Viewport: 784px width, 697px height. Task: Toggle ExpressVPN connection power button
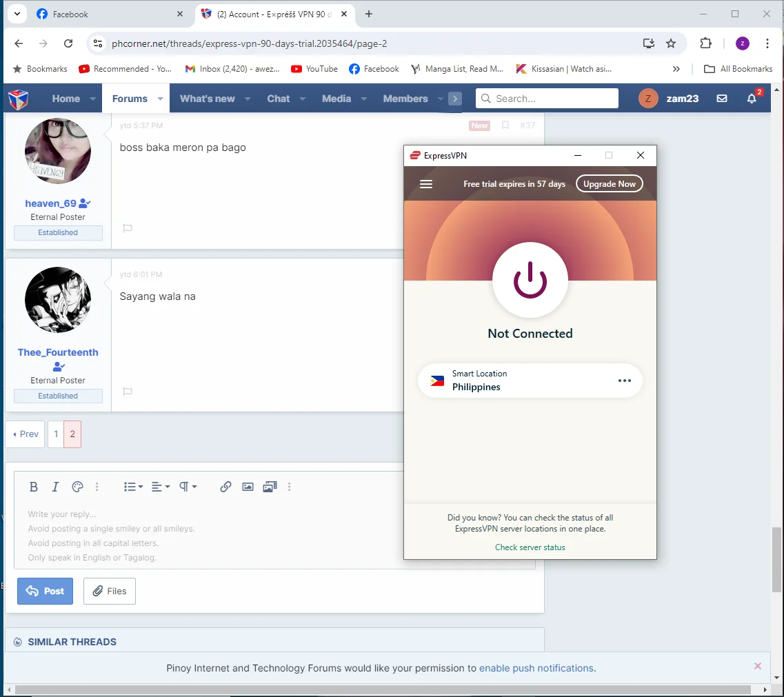(530, 280)
